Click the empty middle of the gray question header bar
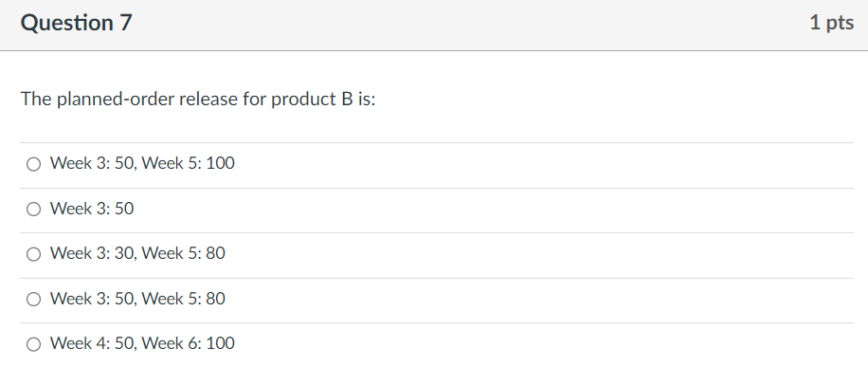This screenshot has width=868, height=385. tap(455, 25)
